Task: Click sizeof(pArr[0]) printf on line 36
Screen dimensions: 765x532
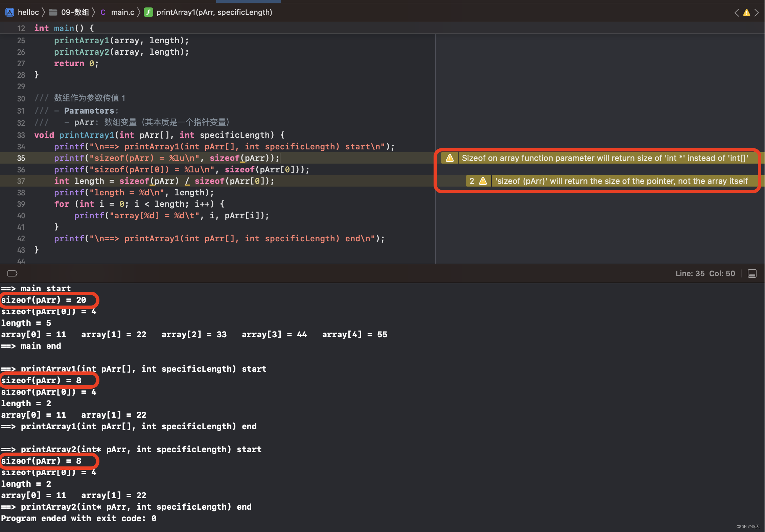Action: tap(182, 170)
